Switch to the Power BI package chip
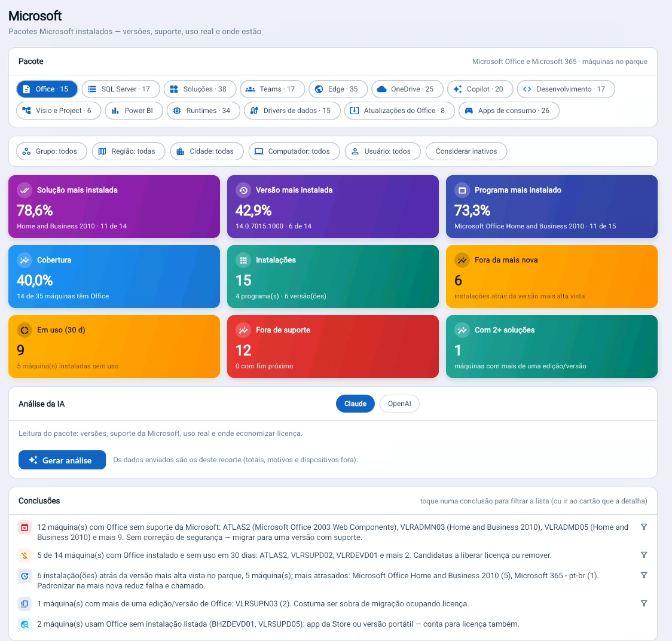Screen dimensions: 672x641 [x=134, y=111]
